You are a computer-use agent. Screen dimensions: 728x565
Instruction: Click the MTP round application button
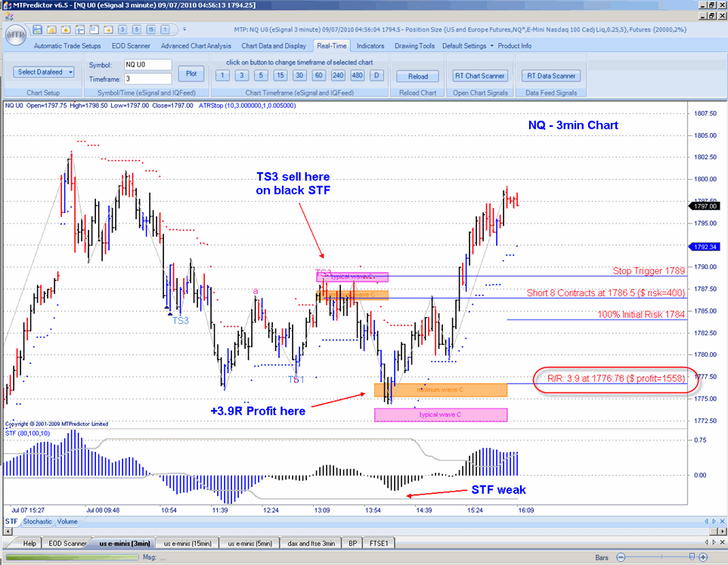pos(15,35)
